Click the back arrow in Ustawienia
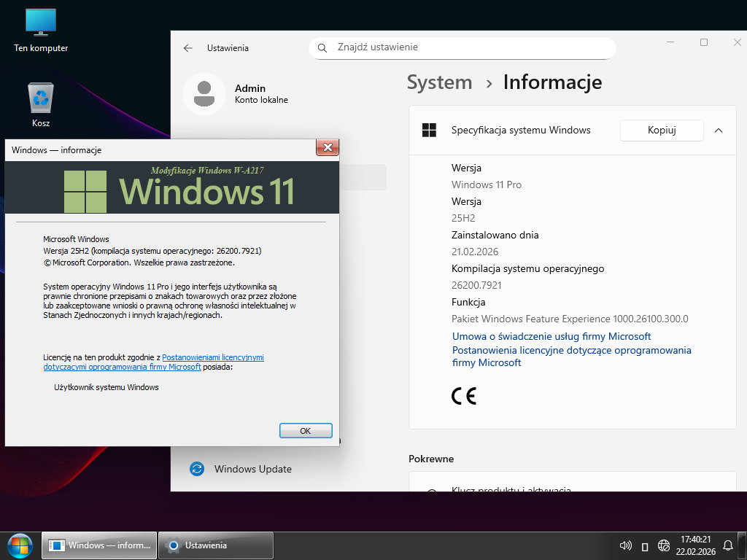The height and width of the screenshot is (560, 747). pos(188,48)
